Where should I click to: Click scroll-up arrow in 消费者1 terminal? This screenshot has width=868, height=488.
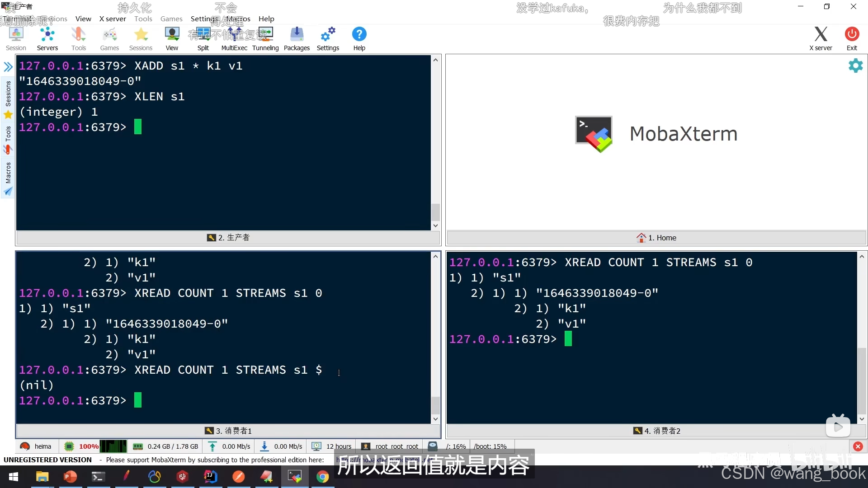pyautogui.click(x=435, y=256)
